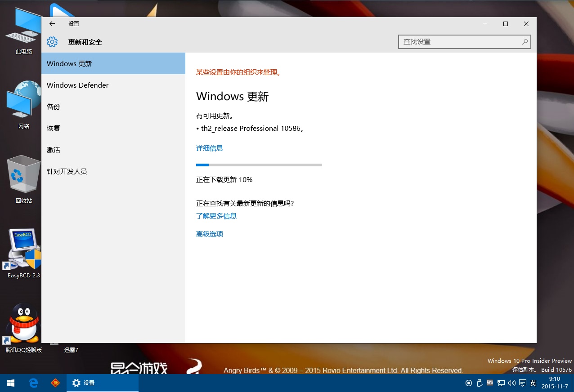The width and height of the screenshot is (574, 392).
Task: Launch Microsoft Edge from the taskbar
Action: (33, 383)
